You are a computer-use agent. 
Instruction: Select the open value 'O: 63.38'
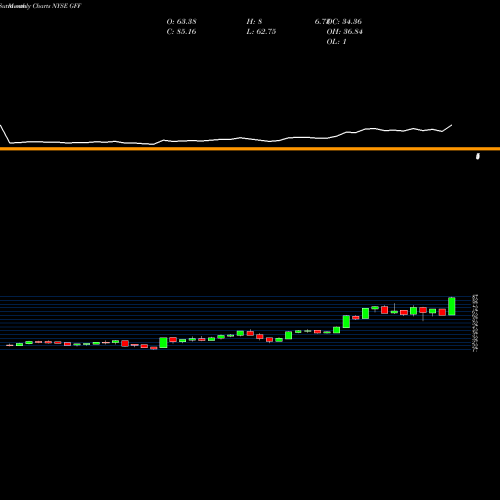point(181,22)
